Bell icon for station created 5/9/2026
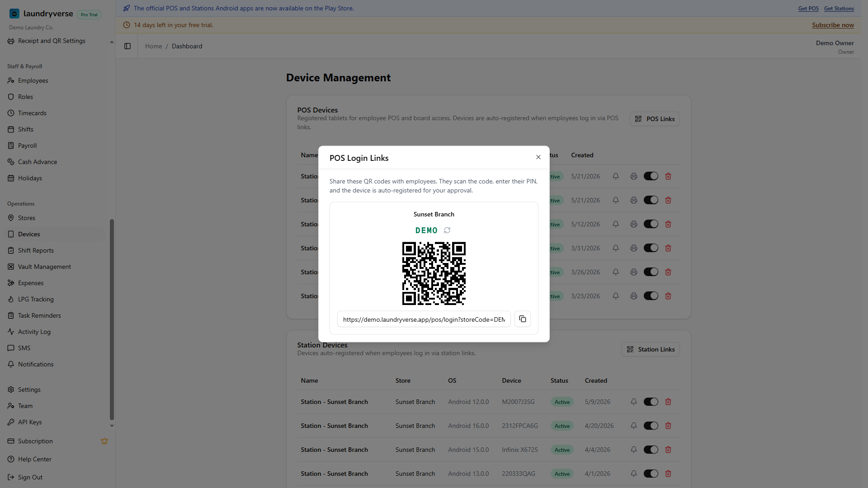The image size is (868, 488). (x=634, y=402)
